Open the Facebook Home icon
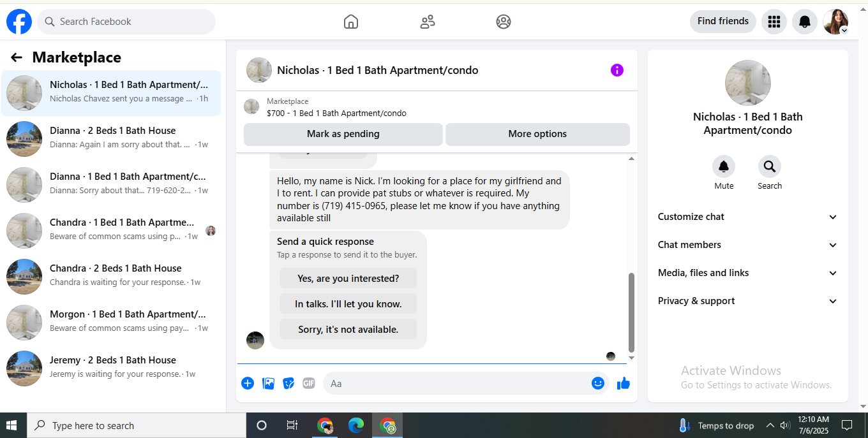Image resolution: width=868 pixels, height=438 pixels. click(x=350, y=22)
